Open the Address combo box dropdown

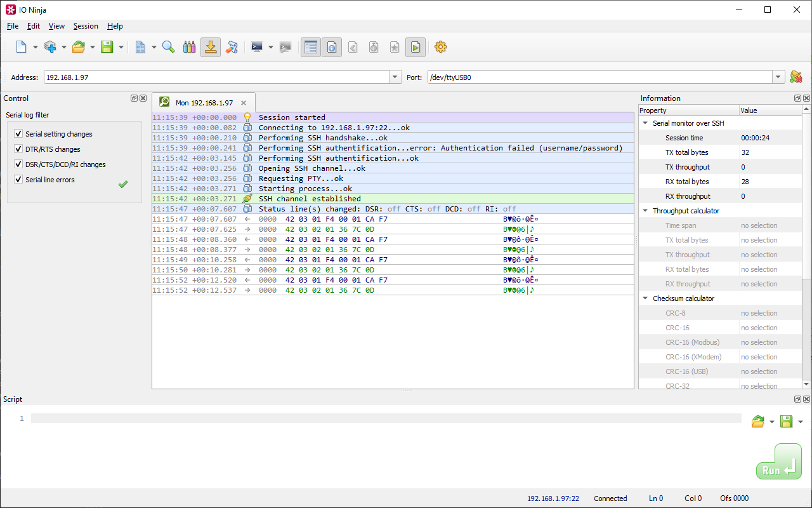(x=396, y=77)
